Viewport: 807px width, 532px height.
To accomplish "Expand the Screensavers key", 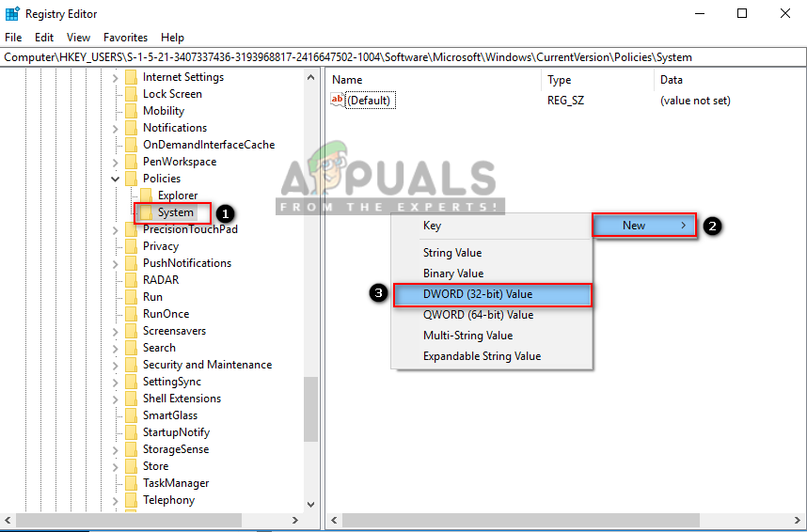I will pos(116,332).
